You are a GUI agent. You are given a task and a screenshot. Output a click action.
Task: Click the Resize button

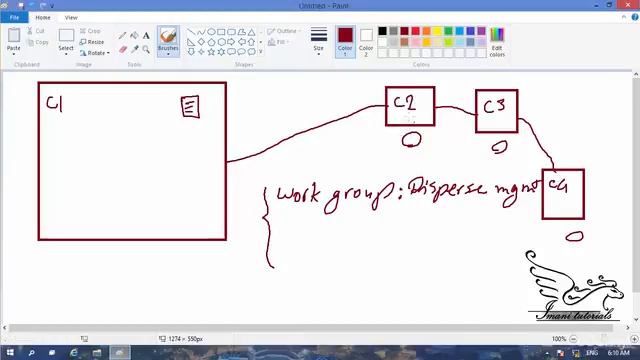(x=92, y=42)
